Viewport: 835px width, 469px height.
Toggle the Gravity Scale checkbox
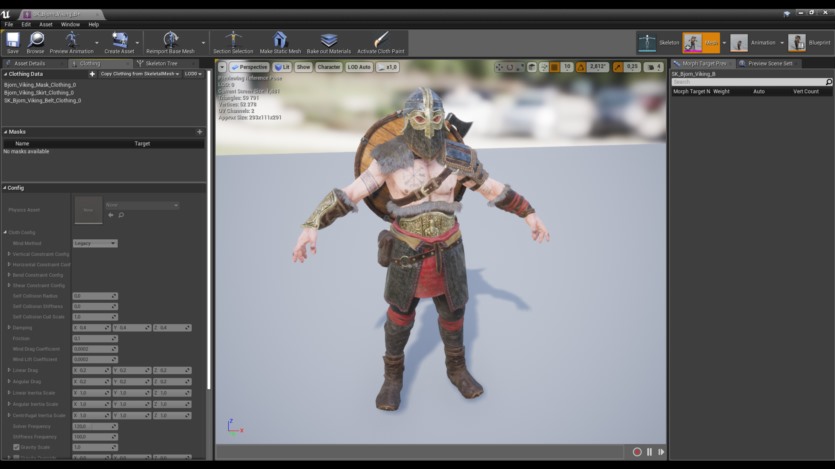click(16, 447)
